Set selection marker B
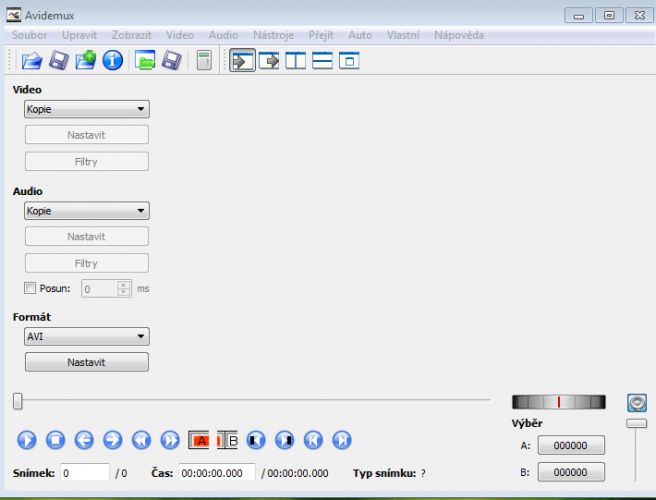Image resolution: width=656 pixels, height=500 pixels. coord(227,440)
